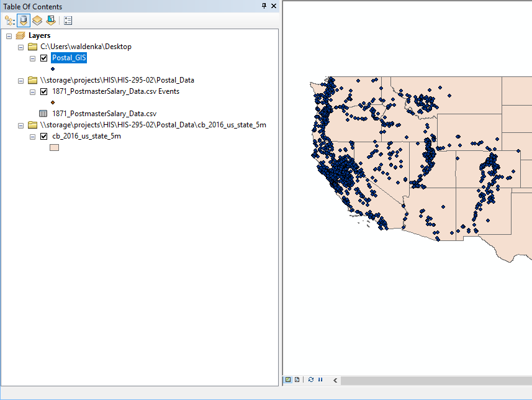The image size is (532, 400).
Task: Uncheck the Postal_GIS layer
Action: (x=43, y=58)
